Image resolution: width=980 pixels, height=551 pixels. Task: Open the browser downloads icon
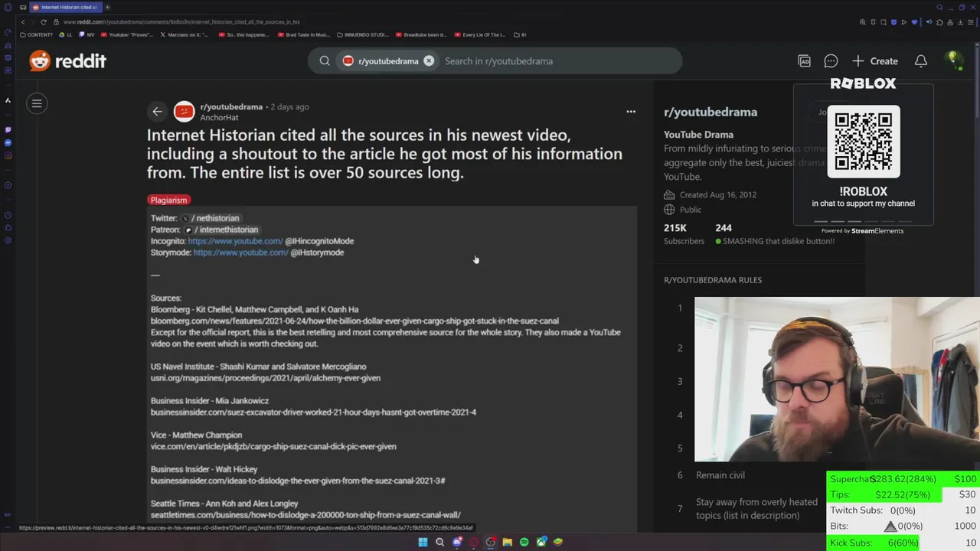pos(960,22)
